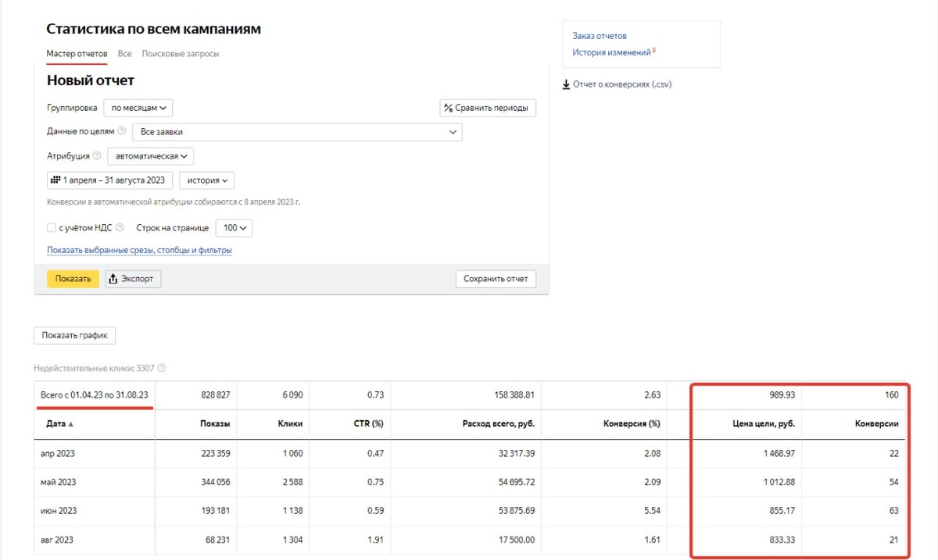This screenshot has height=560, width=938.
Task: Open the Заказ отчетов link
Action: [x=600, y=36]
